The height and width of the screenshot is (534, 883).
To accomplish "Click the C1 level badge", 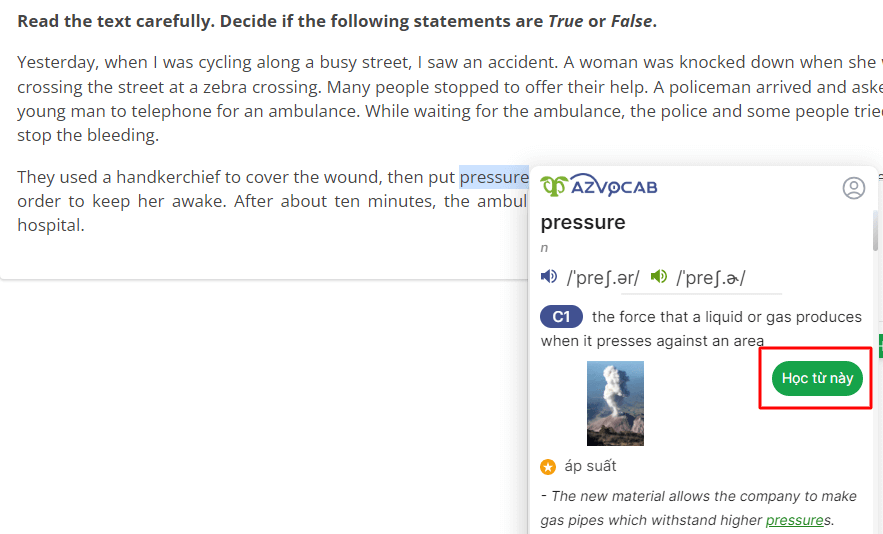I will coord(561,317).
